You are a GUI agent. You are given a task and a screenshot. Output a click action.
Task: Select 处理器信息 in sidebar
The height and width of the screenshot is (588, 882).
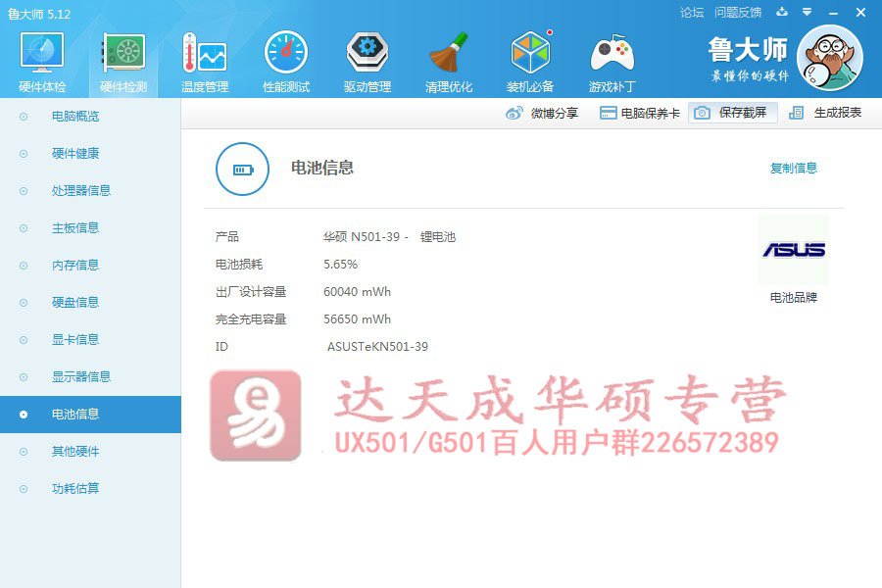pos(90,191)
